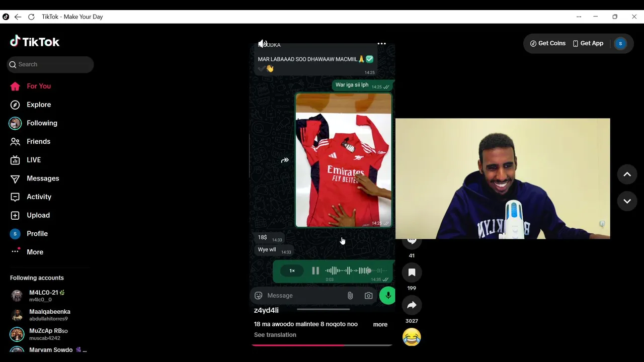Expand the caption with more
Screen dimensions: 644x362
(380, 324)
